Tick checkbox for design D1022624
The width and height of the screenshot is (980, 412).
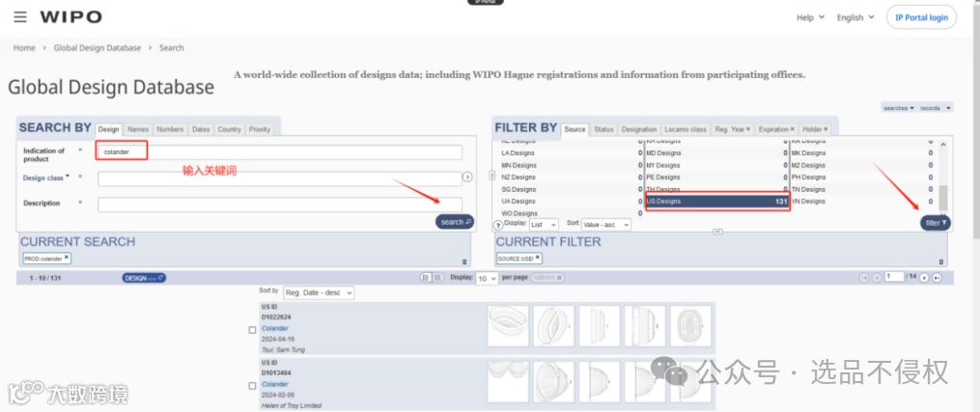coord(253,330)
